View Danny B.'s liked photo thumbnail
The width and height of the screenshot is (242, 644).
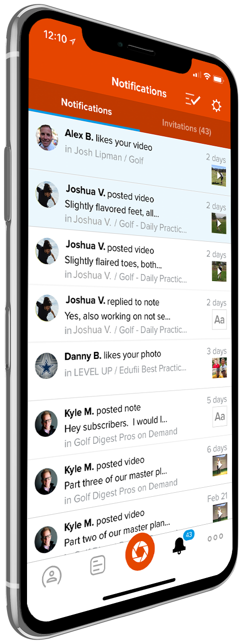tap(219, 367)
